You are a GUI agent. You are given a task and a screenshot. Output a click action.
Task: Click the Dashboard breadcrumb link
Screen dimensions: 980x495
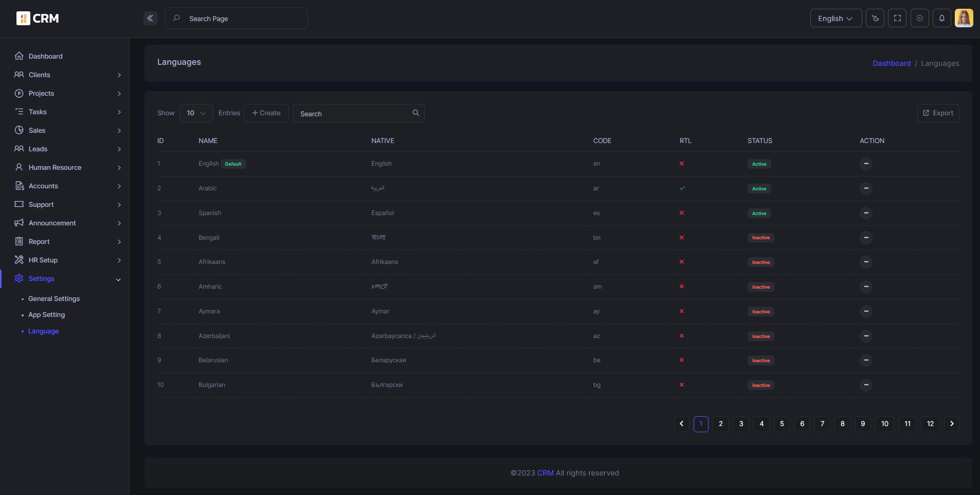click(892, 63)
